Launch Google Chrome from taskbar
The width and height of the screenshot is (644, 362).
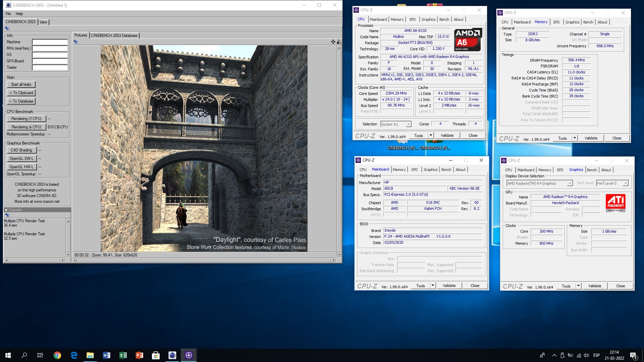point(57,355)
